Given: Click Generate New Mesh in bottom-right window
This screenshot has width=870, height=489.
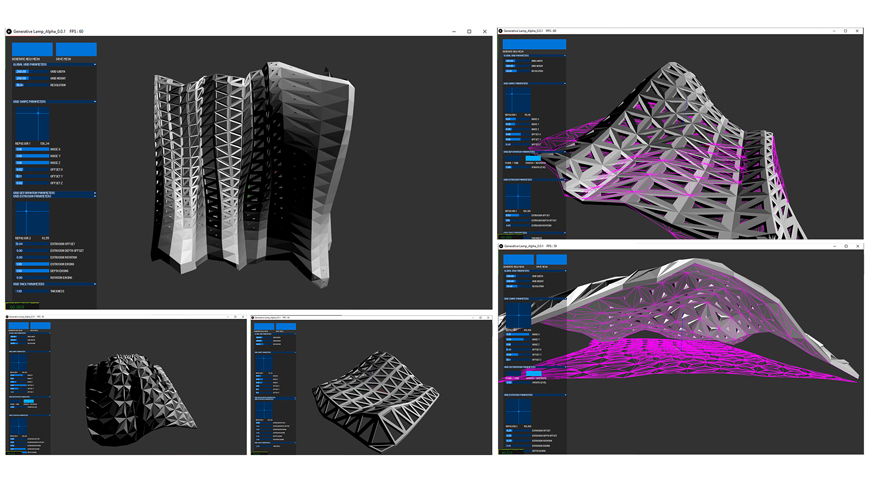Looking at the screenshot, I should click(518, 260).
